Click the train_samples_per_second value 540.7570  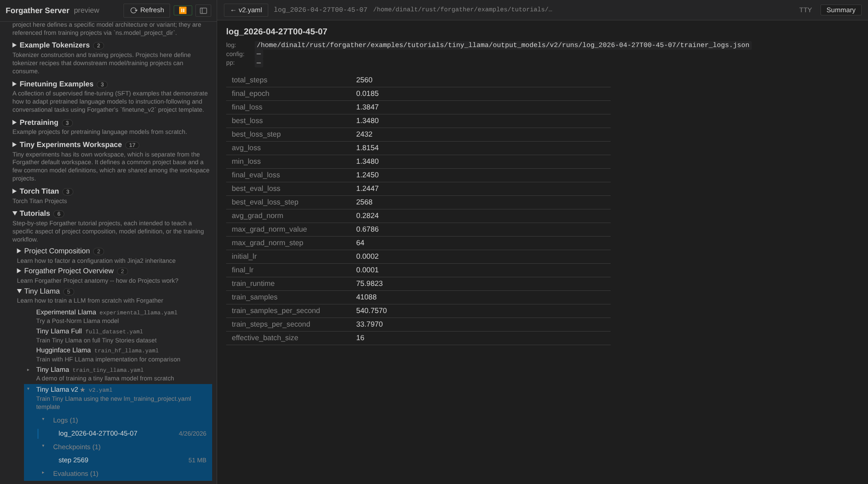pyautogui.click(x=371, y=311)
